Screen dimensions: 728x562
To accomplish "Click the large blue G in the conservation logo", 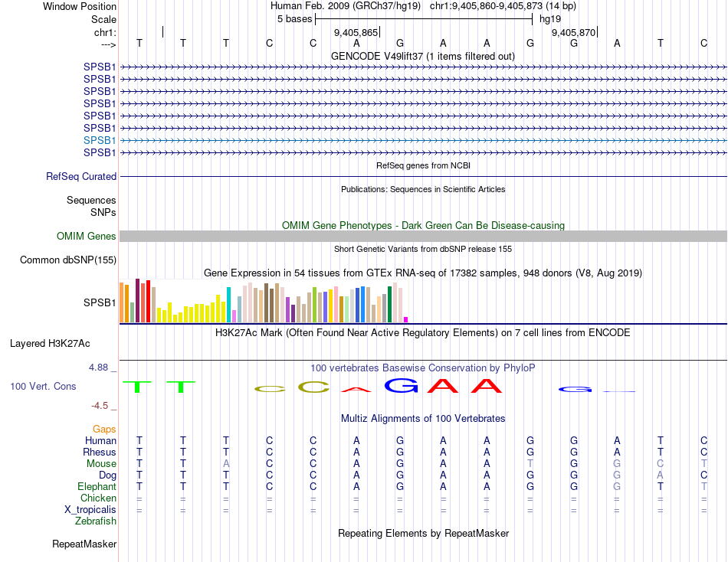I will (x=401, y=385).
